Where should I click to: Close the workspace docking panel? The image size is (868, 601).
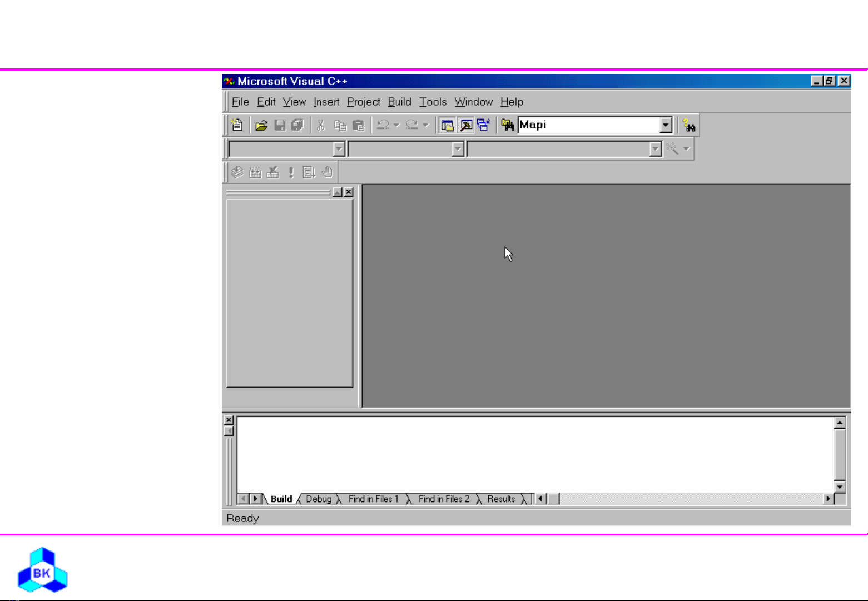tap(349, 192)
